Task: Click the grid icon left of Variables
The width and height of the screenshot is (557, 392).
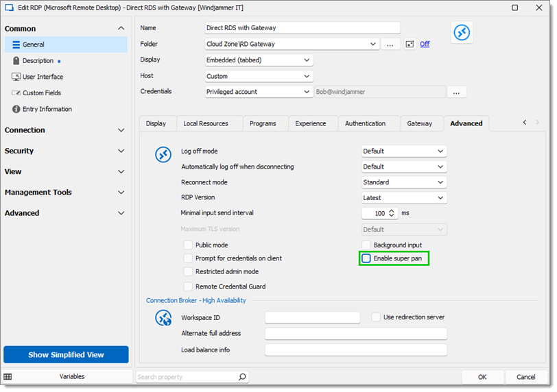Action: tap(8, 377)
